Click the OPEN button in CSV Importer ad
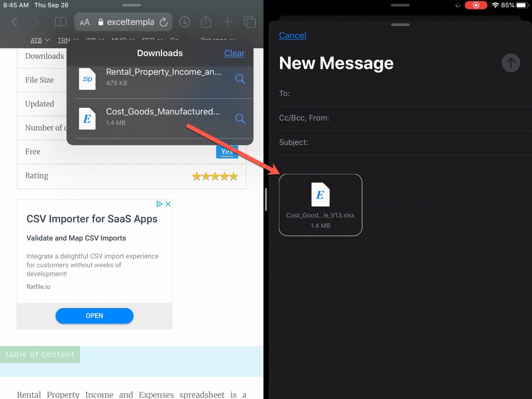Screen dimensions: 532x399 (x=95, y=315)
